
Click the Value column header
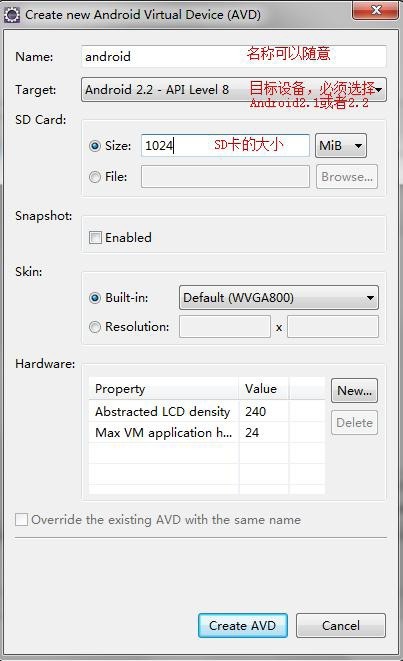pyautogui.click(x=264, y=388)
